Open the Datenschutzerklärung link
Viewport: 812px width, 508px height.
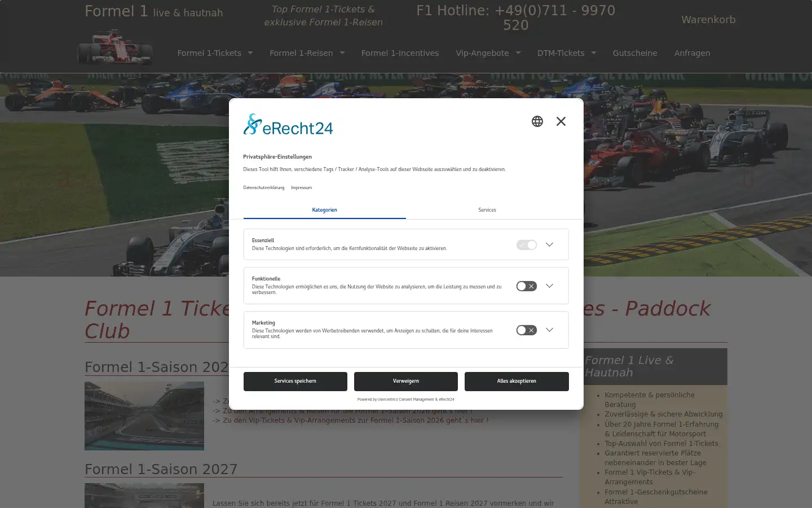(264, 187)
